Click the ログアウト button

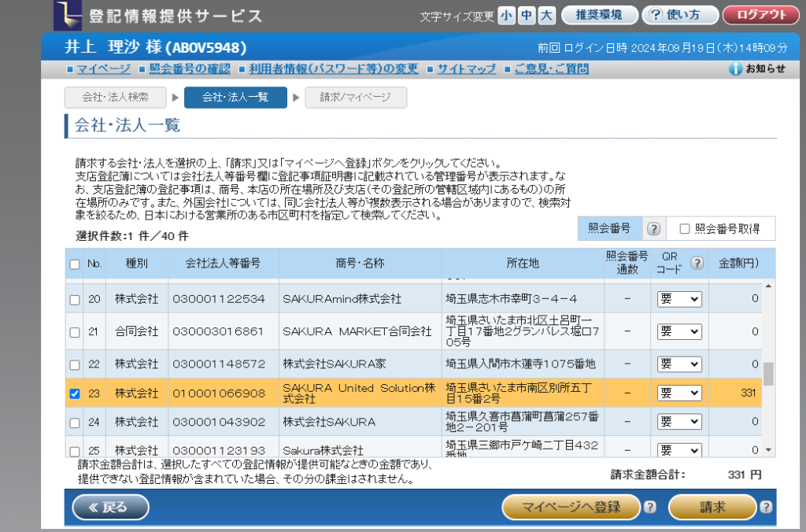point(760,15)
